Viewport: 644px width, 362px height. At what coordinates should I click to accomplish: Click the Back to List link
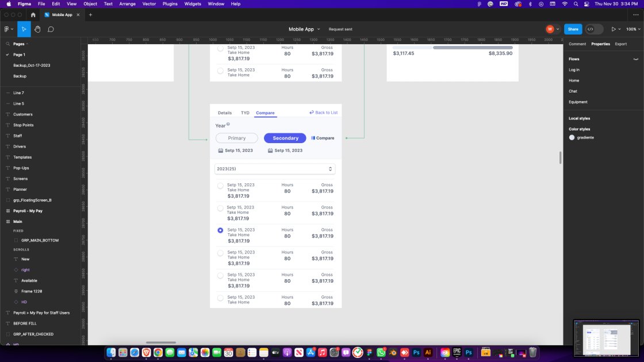[x=324, y=113]
